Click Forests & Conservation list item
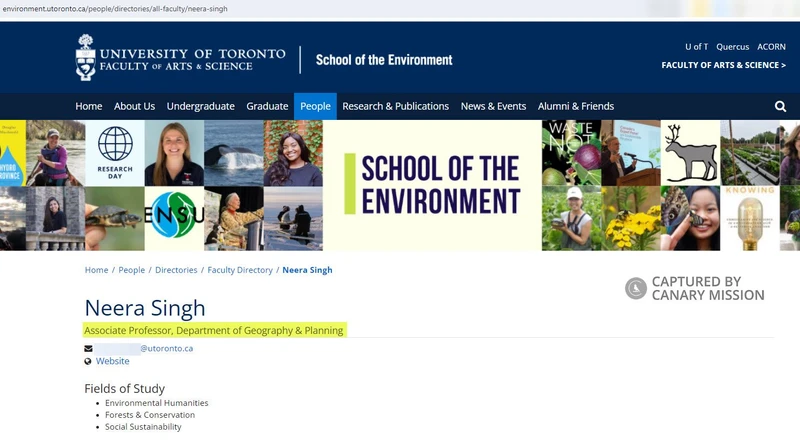800x442 pixels. 150,415
